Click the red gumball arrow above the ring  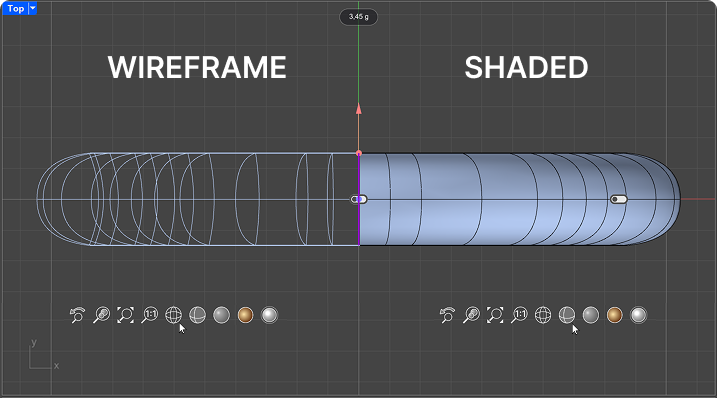358,109
